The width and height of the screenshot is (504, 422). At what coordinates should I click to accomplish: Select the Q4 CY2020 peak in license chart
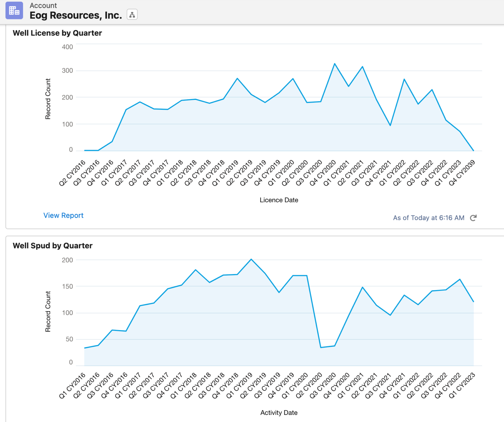coord(334,64)
